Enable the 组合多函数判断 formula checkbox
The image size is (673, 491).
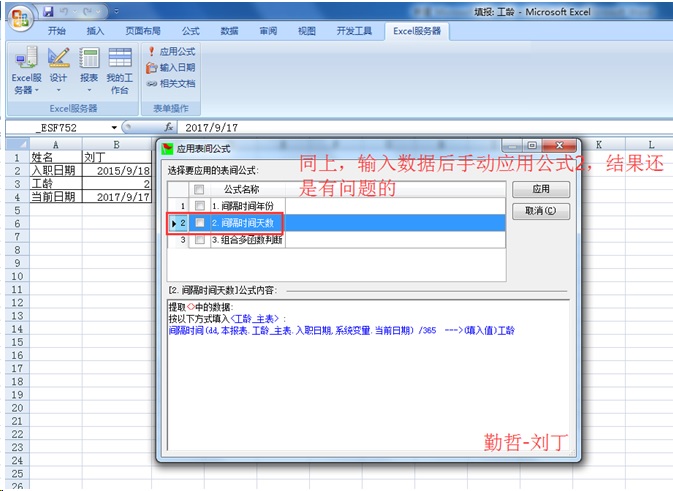pos(199,240)
